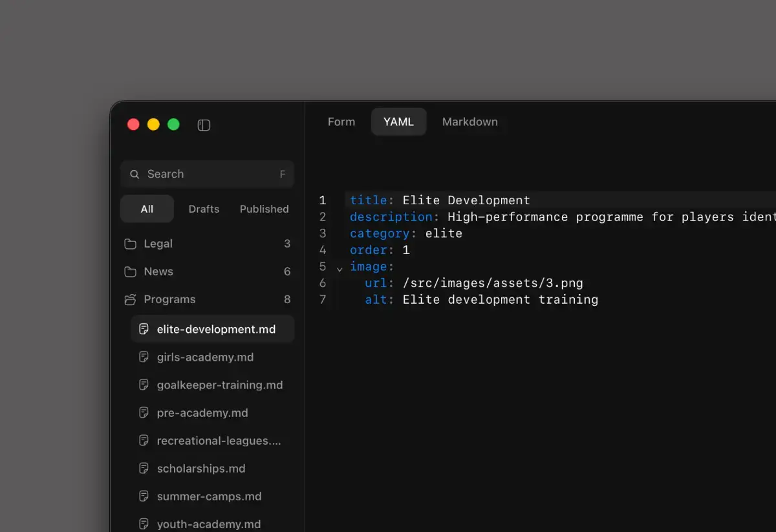776x532 pixels.
Task: Click the 'elite' category value
Action: point(444,233)
